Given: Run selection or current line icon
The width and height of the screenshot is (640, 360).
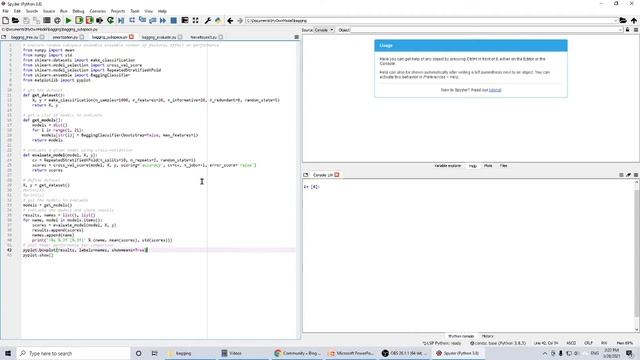Looking at the screenshot, I should [100, 20].
